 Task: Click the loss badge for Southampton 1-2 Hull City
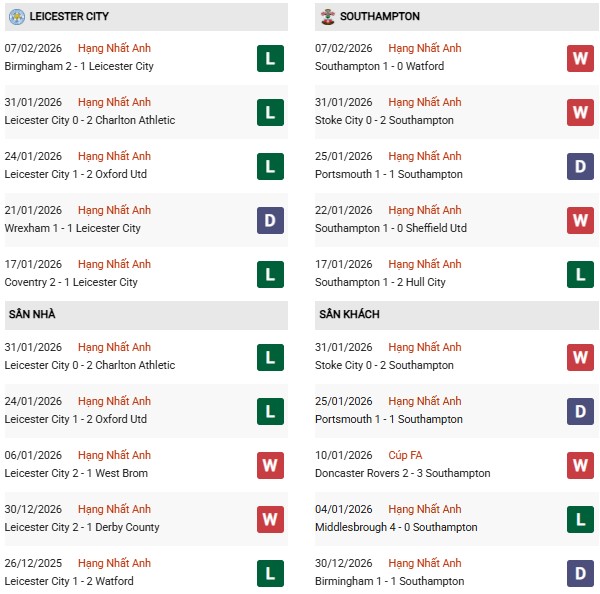pos(580,274)
